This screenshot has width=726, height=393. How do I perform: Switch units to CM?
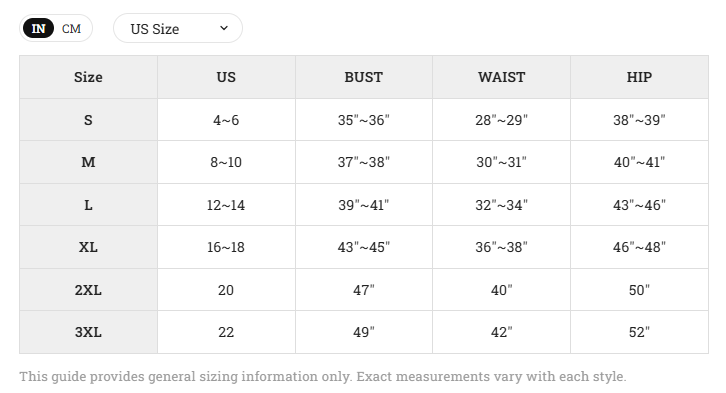click(71, 29)
